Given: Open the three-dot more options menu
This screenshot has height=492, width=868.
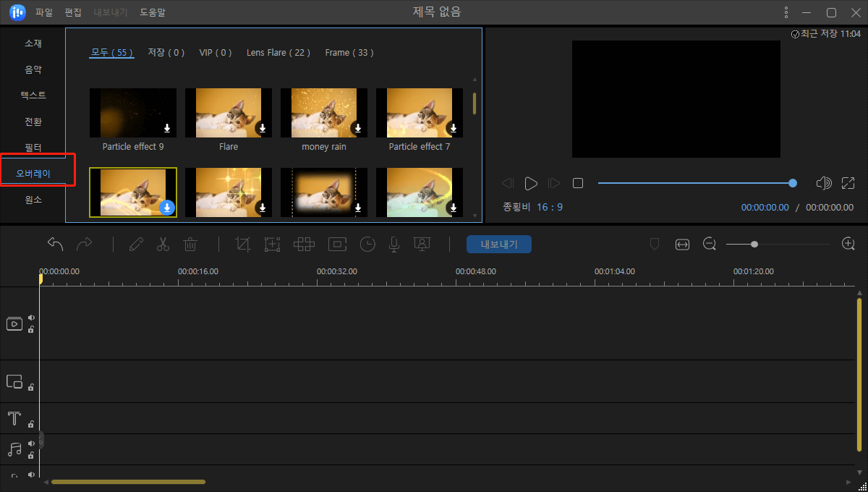Looking at the screenshot, I should [786, 12].
